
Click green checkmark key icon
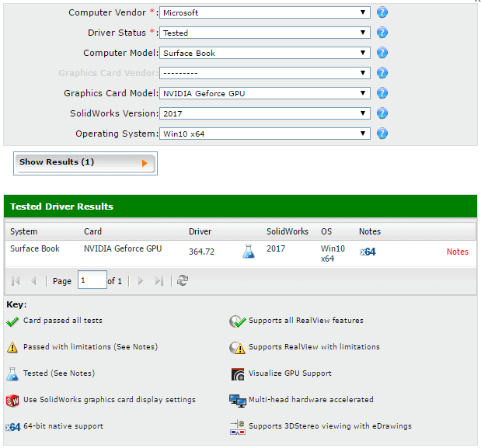pyautogui.click(x=12, y=321)
